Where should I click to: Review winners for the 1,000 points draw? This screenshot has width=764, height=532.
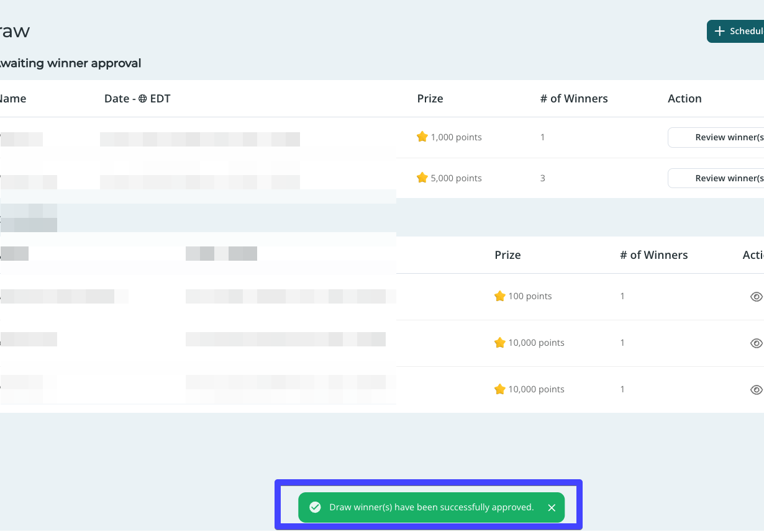tap(716, 137)
